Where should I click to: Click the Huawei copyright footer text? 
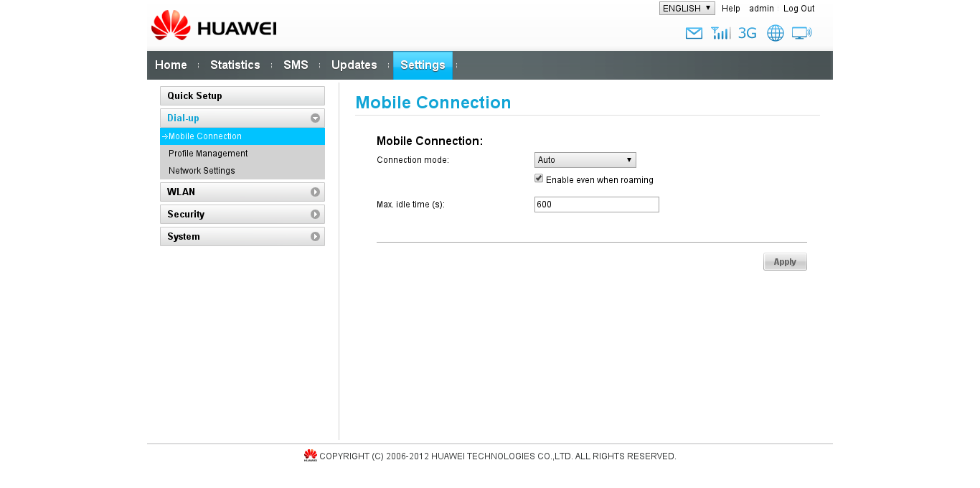pyautogui.click(x=498, y=456)
